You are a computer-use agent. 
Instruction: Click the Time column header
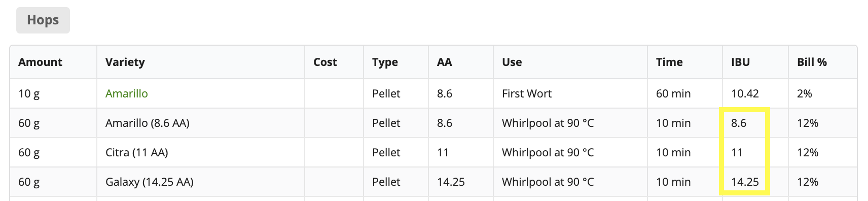tap(669, 62)
